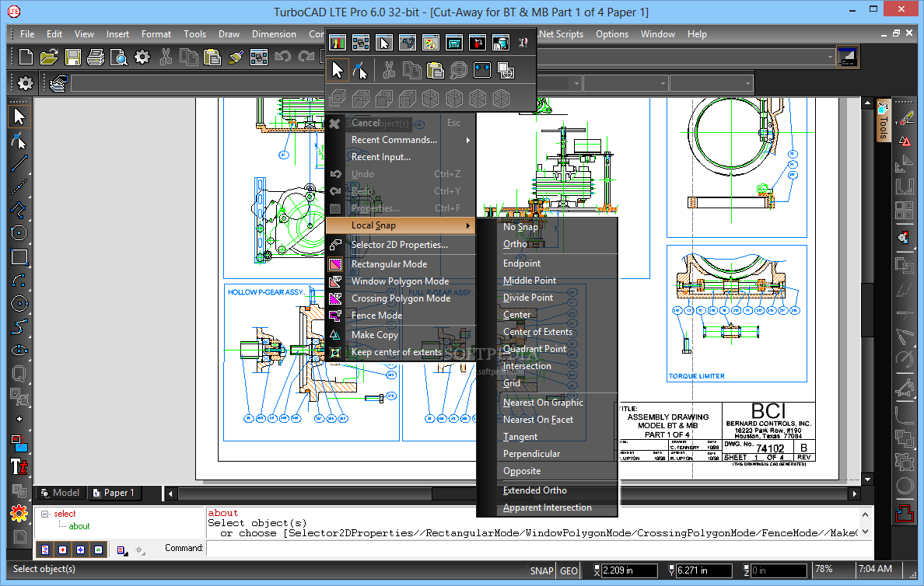924x586 pixels.
Task: Click the red-blue fill color icon in left toolbar
Action: [19, 443]
